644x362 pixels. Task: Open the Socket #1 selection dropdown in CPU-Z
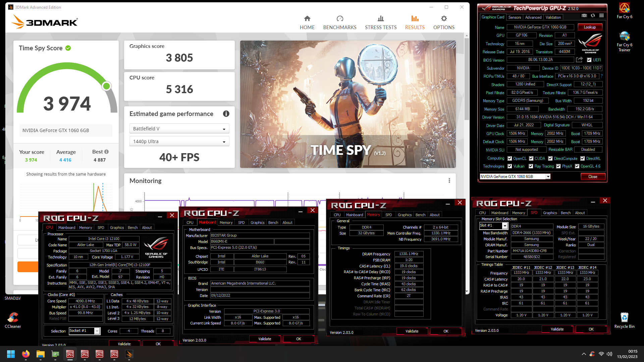84,331
